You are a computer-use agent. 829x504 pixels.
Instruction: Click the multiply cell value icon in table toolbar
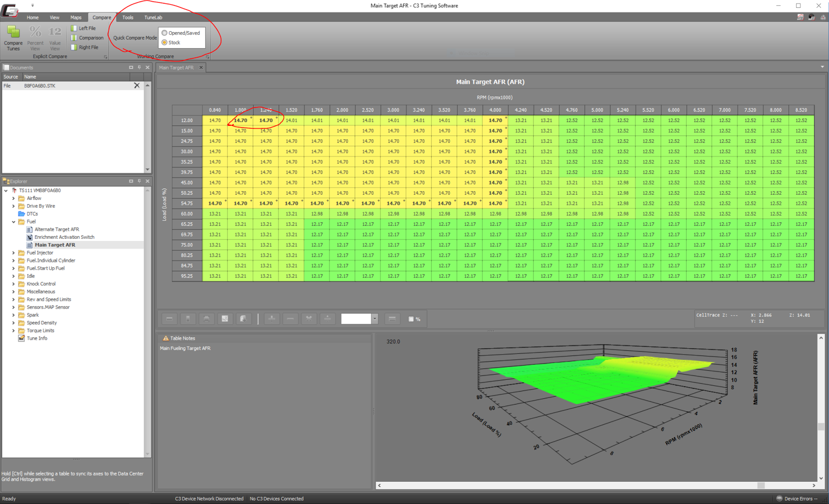[309, 319]
